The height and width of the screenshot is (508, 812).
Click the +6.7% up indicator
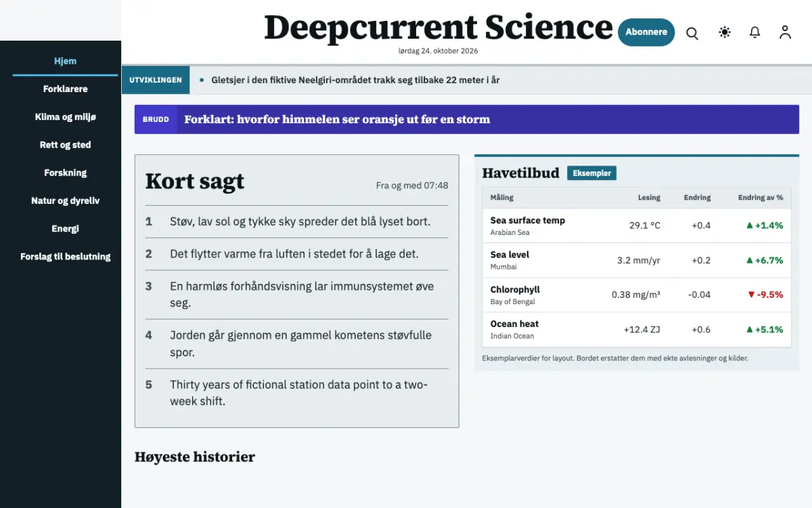tap(765, 260)
